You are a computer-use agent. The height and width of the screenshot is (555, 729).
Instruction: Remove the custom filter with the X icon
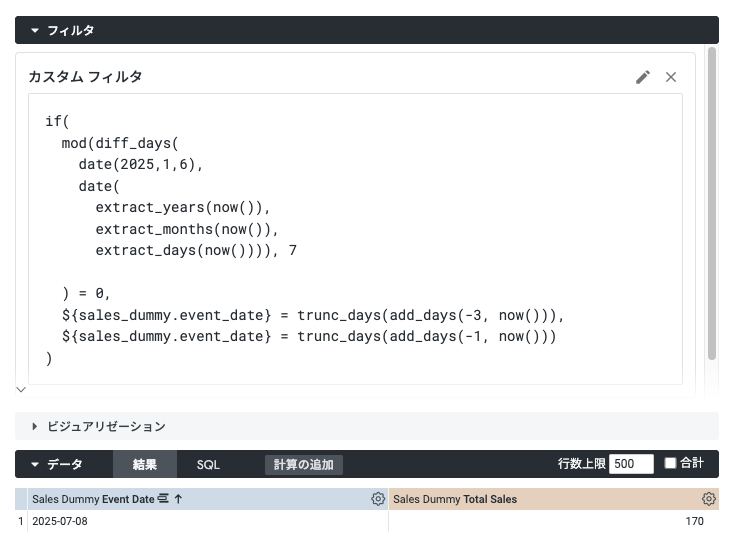(671, 77)
